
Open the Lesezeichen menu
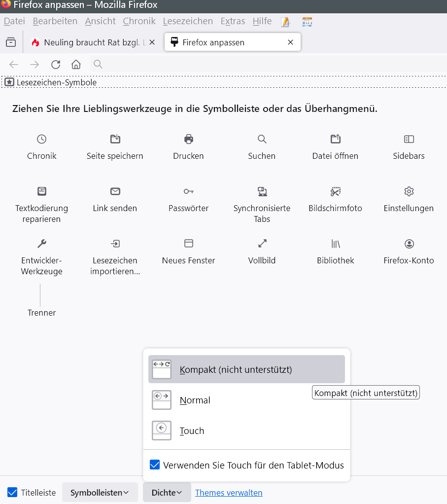tap(188, 21)
